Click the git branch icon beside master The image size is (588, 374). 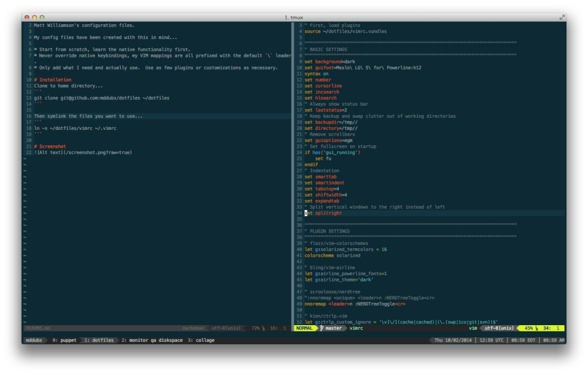[x=322, y=328]
